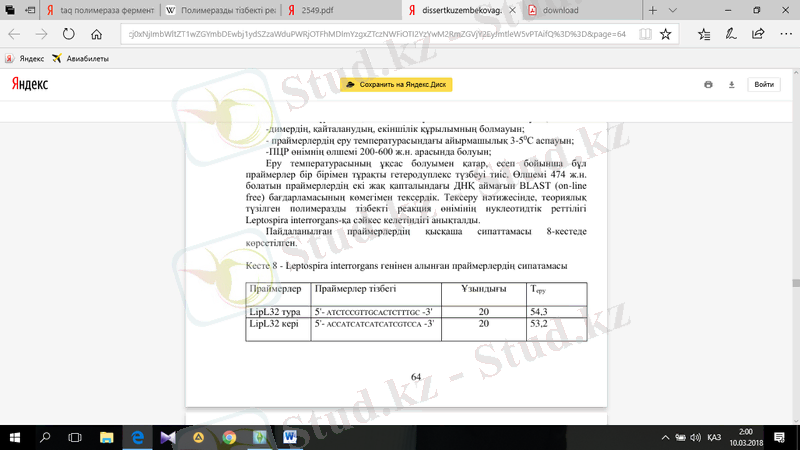The width and height of the screenshot is (800, 450).
Task: Open the Action Center notifications
Action: tap(779, 437)
